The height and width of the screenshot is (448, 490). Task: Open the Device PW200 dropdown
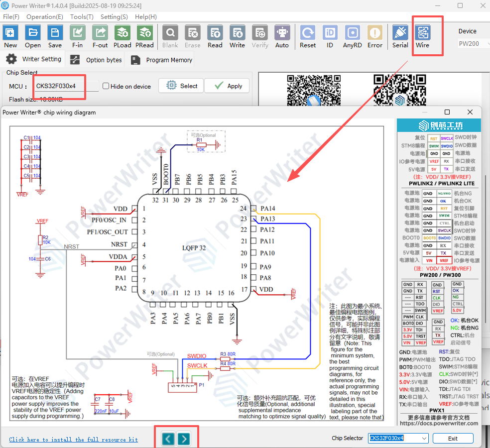click(x=473, y=44)
